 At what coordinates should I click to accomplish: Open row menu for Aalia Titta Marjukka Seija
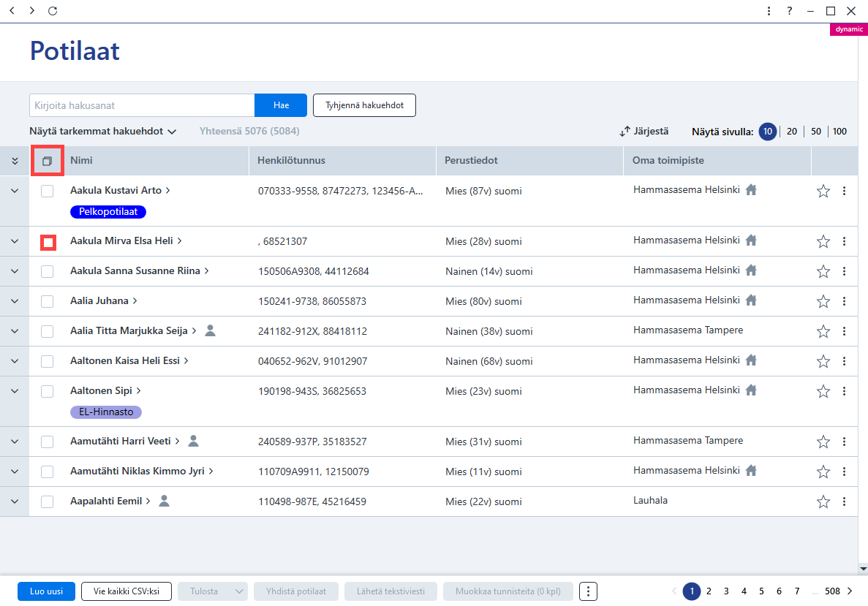(844, 331)
